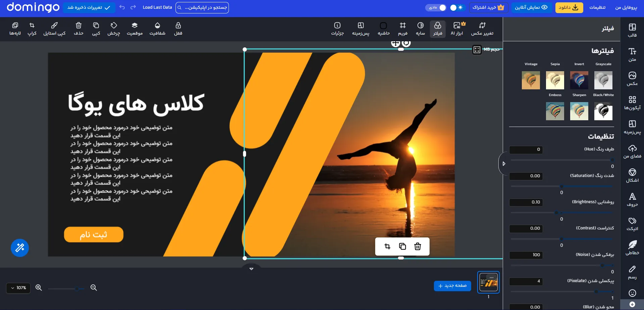The height and width of the screenshot is (310, 644).
Task: Open the Rotate (چرخش) tool
Action: 114,29
